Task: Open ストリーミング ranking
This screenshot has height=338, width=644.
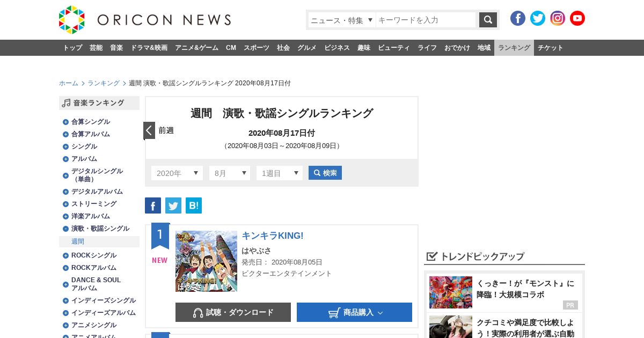Action: 94,204
